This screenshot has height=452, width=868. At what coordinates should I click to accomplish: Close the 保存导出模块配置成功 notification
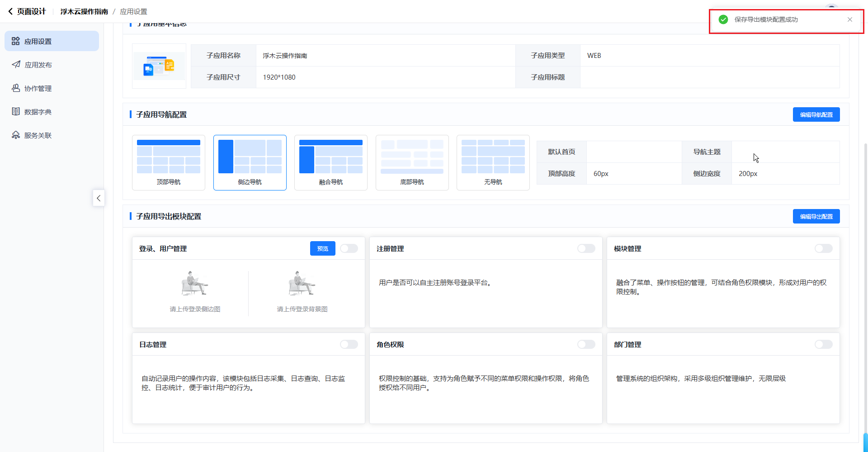[x=850, y=19]
